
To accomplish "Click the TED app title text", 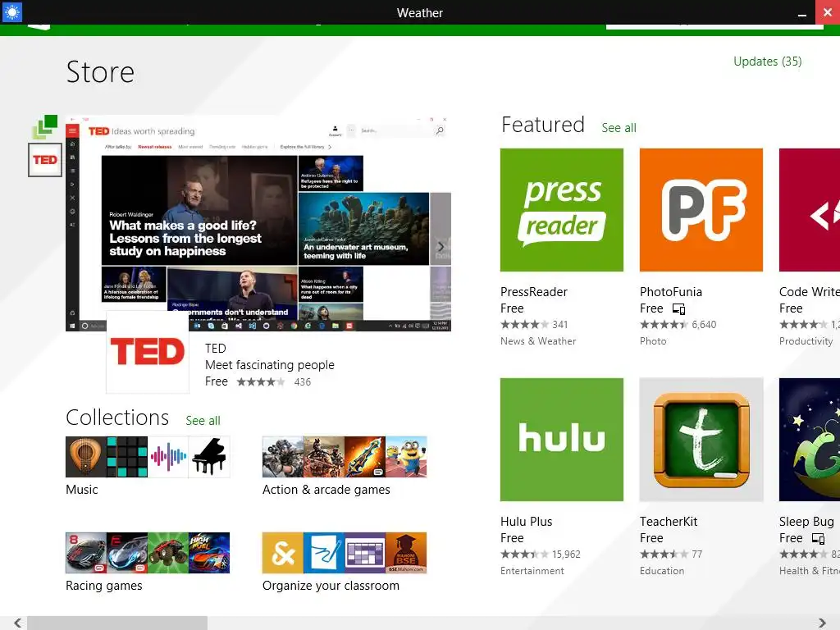I will [216, 349].
